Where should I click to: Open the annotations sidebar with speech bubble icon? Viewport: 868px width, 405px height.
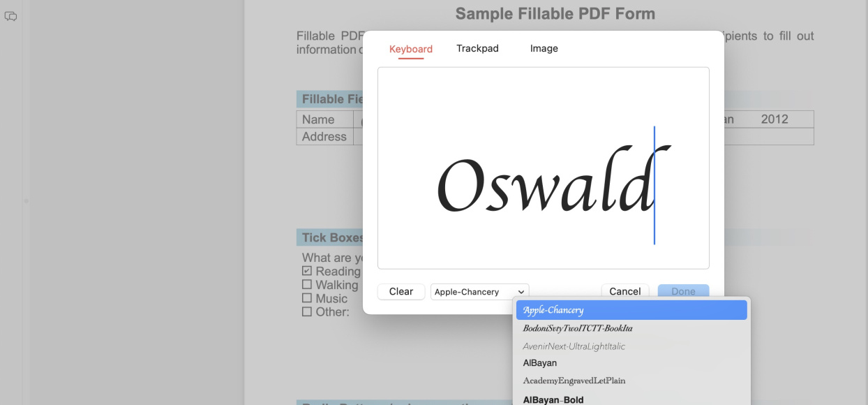11,15
